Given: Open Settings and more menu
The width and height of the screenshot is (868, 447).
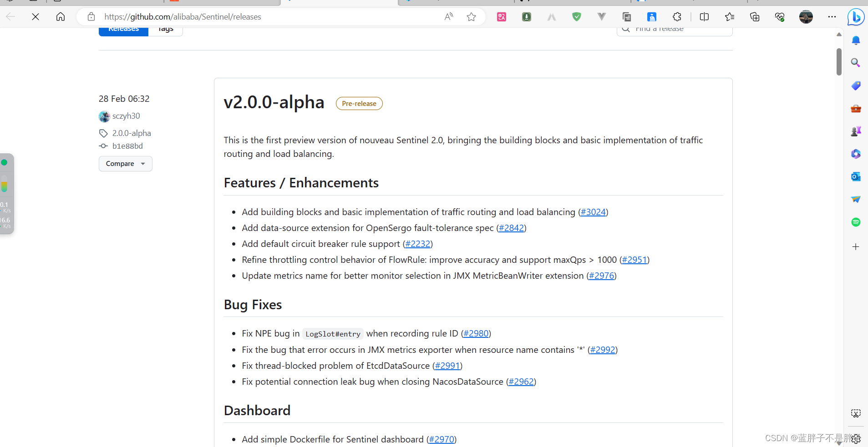Looking at the screenshot, I should click(x=832, y=17).
